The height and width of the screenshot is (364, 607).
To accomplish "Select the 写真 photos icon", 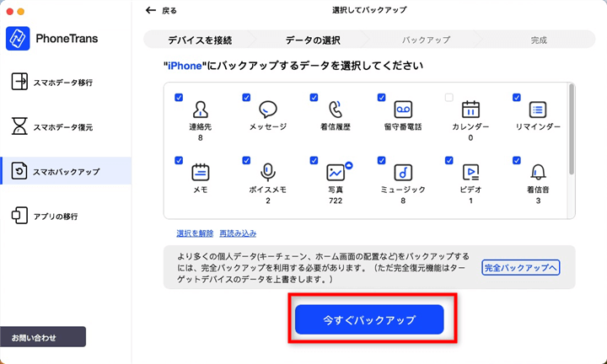I will [336, 173].
